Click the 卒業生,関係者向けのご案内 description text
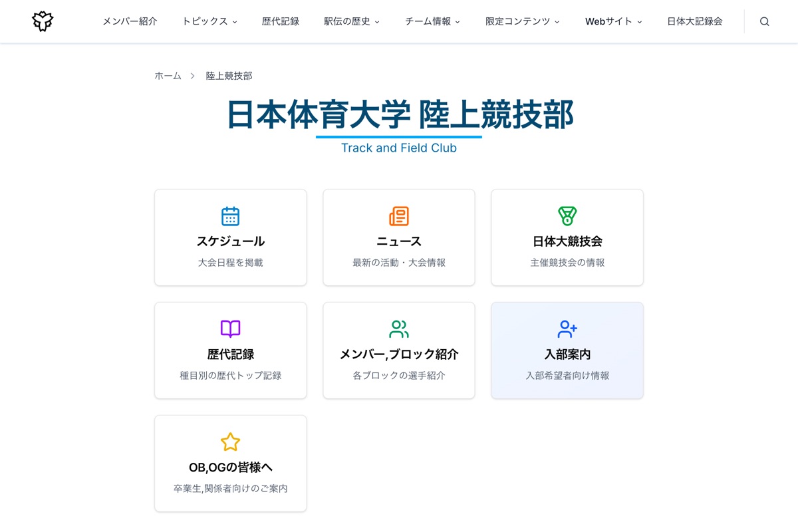The width and height of the screenshot is (798, 532). [x=230, y=489]
